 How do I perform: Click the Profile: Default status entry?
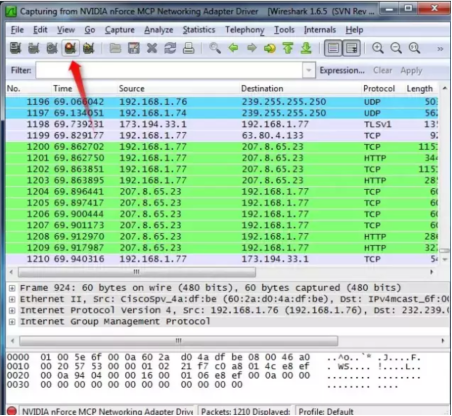point(326,411)
